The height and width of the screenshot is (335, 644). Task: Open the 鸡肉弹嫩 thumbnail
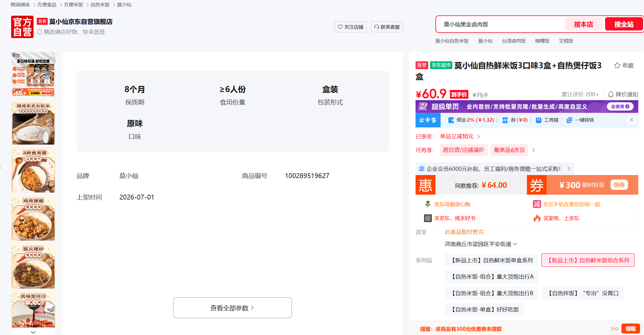33,218
